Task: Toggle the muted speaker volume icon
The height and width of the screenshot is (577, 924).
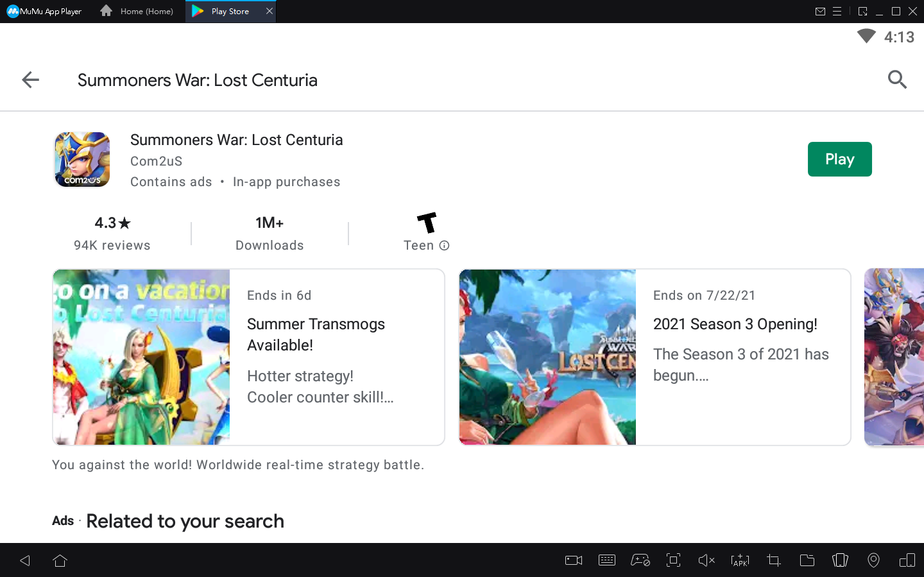Action: pyautogui.click(x=706, y=560)
